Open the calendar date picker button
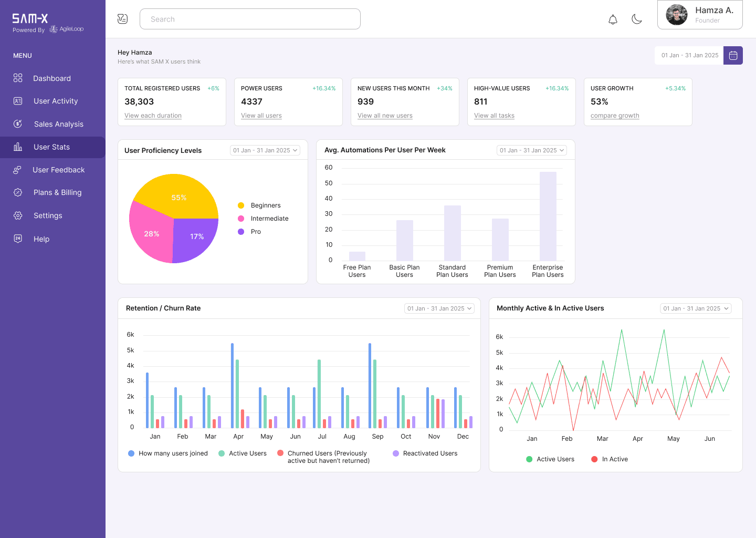Viewport: 756px width, 538px height. click(x=733, y=55)
